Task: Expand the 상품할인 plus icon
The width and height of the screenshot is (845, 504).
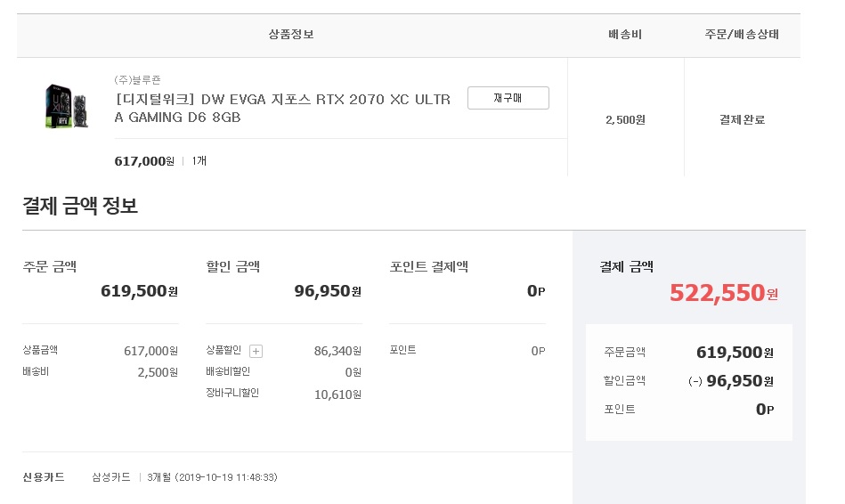Action: pyautogui.click(x=256, y=351)
